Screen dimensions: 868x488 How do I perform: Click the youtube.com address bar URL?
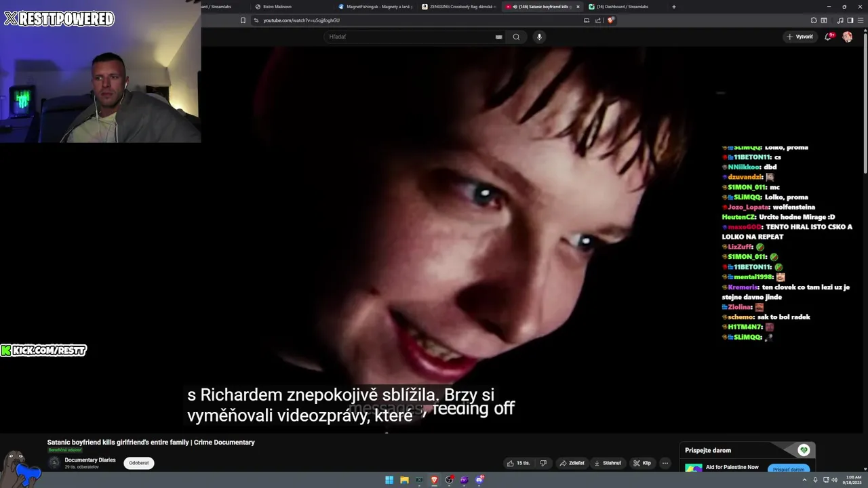tap(301, 20)
